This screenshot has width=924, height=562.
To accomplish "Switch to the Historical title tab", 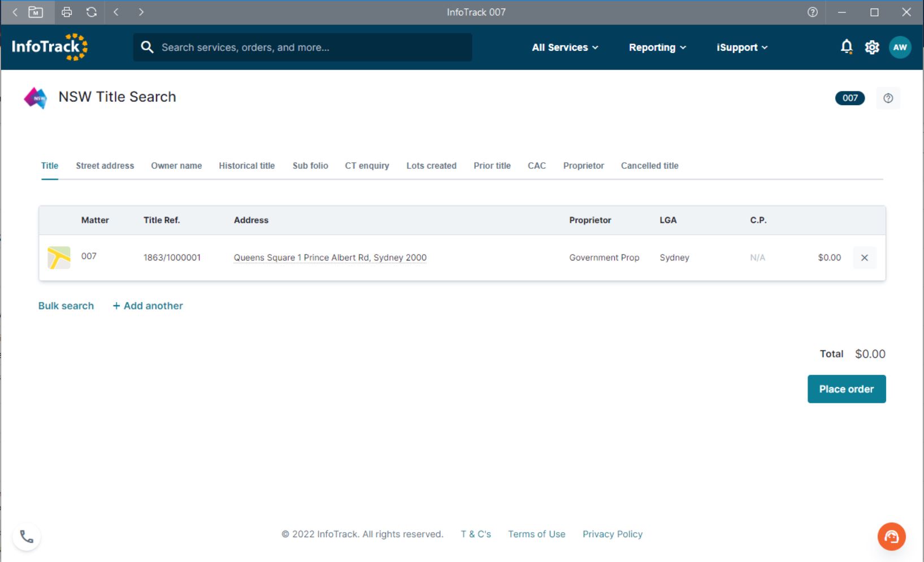I will 247,165.
